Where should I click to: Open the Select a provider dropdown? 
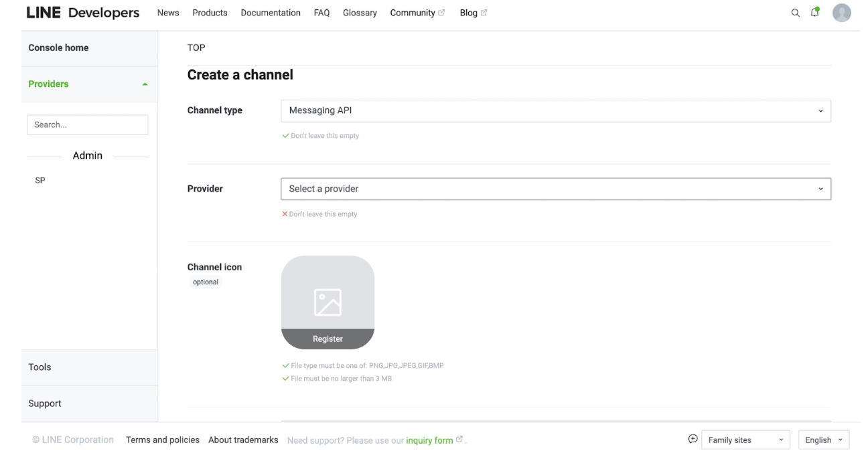pos(556,189)
